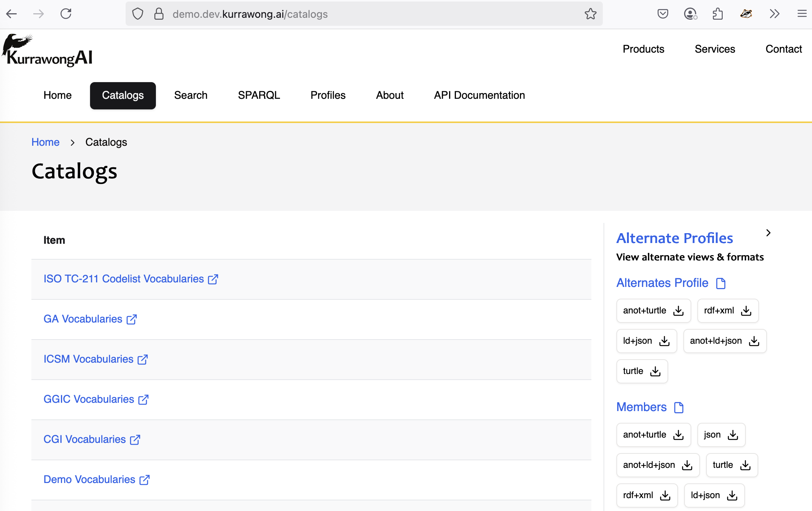
Task: Switch to the SPARQL tab
Action: 259,95
